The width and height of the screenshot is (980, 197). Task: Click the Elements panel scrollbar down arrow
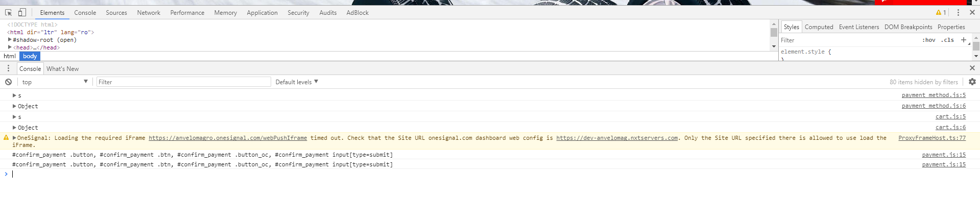(774, 46)
